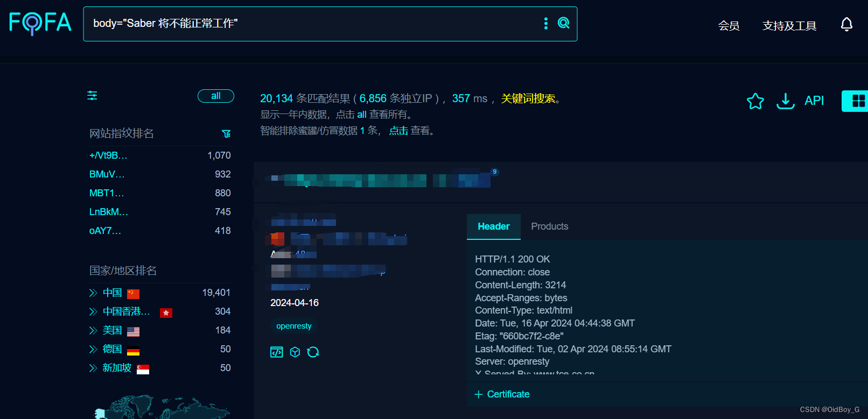Screen dimensions: 868x419
Task: Click the date 2024-04-16
Action: click(x=295, y=303)
